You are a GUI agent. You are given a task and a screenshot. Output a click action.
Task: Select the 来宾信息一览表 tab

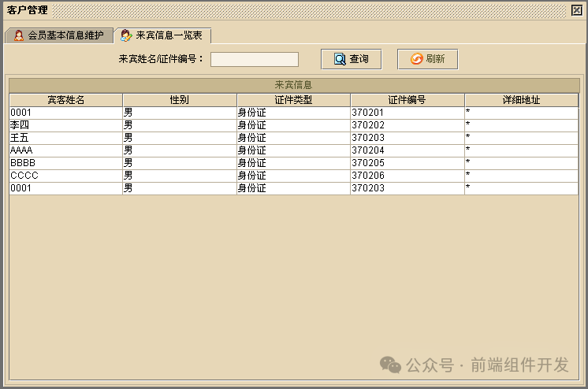(162, 35)
